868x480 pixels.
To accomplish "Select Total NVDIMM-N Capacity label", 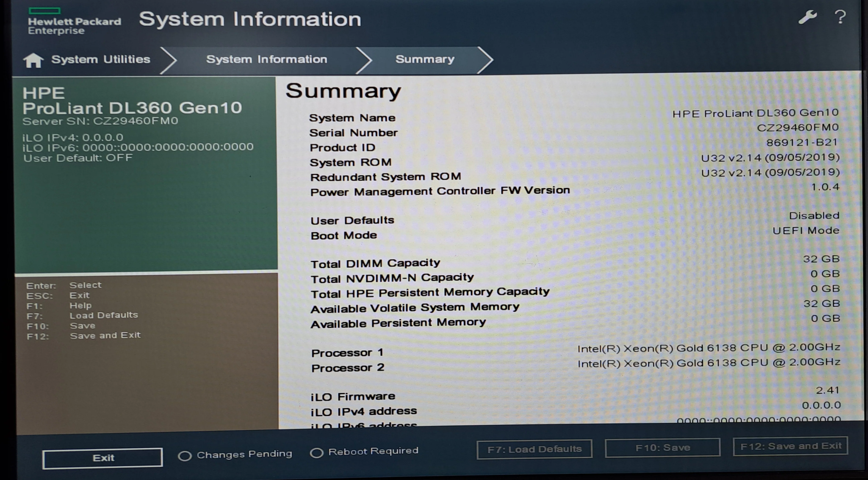I will coord(392,278).
